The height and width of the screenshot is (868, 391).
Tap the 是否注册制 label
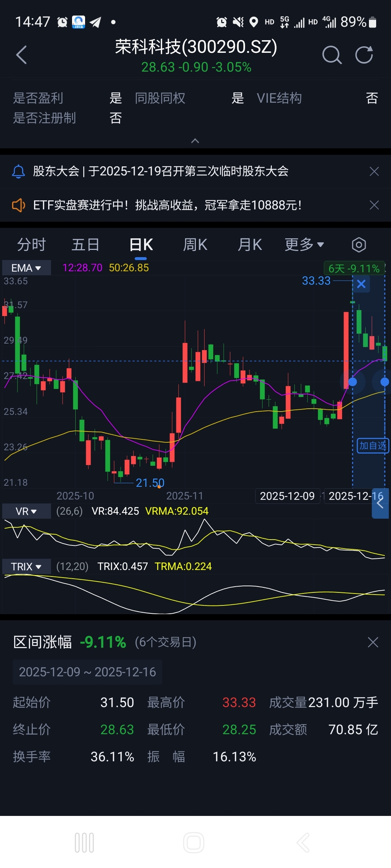(x=44, y=118)
